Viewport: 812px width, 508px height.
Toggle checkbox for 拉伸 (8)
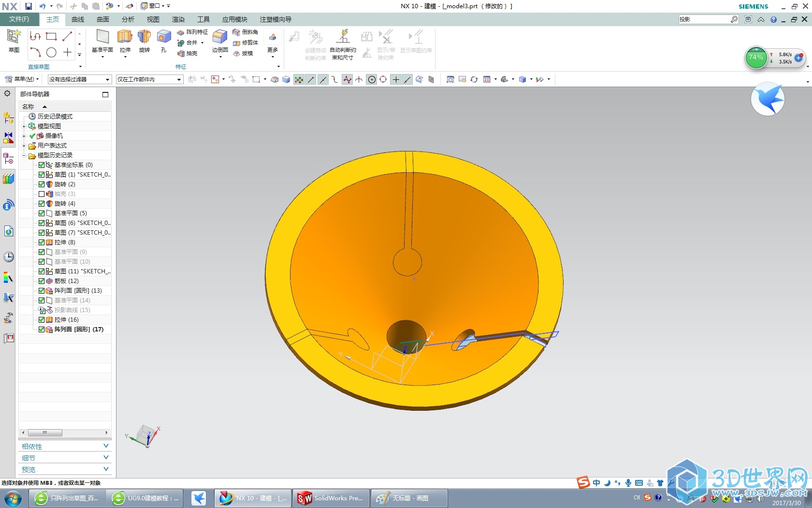pyautogui.click(x=42, y=242)
